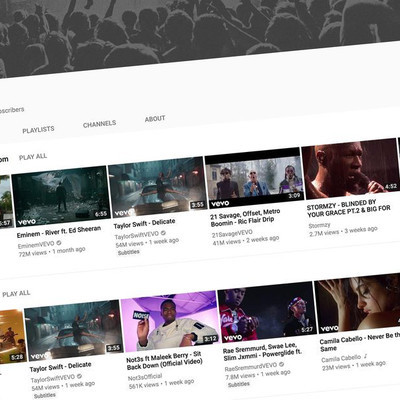The width and height of the screenshot is (400, 400).
Task: Click vevo logo on Camila Cabello thumbnail
Action: [329, 329]
